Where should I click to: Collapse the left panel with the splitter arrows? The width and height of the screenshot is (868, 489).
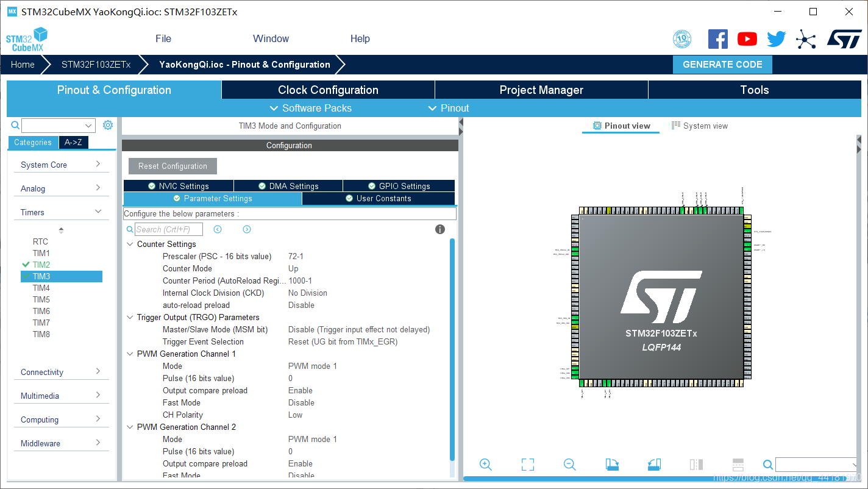[461, 126]
